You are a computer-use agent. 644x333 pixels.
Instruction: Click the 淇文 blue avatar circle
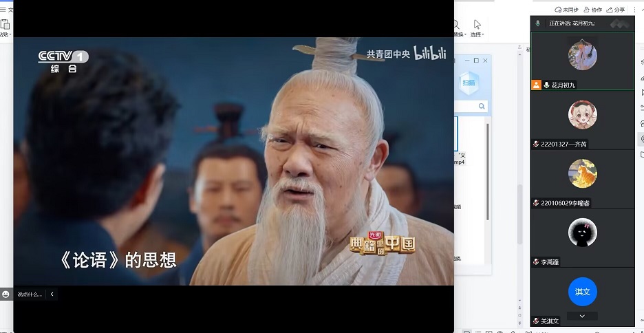[x=582, y=292]
